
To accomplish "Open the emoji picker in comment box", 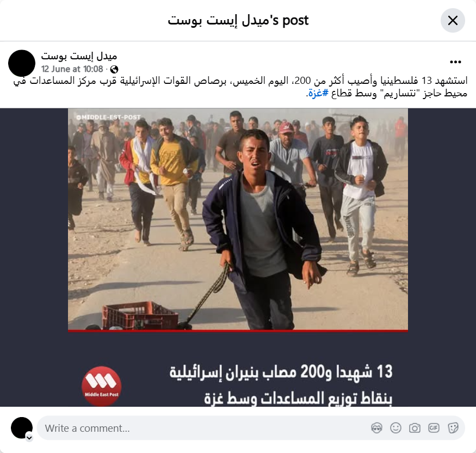I will 395,428.
